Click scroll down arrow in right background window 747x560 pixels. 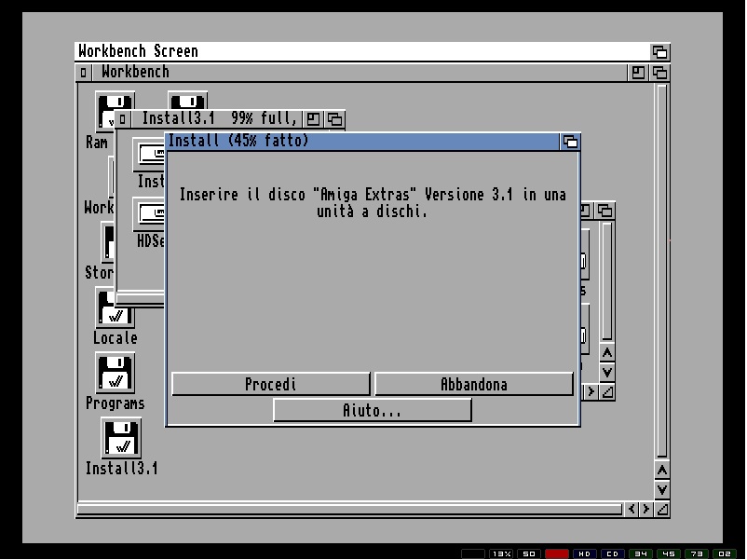click(x=607, y=372)
